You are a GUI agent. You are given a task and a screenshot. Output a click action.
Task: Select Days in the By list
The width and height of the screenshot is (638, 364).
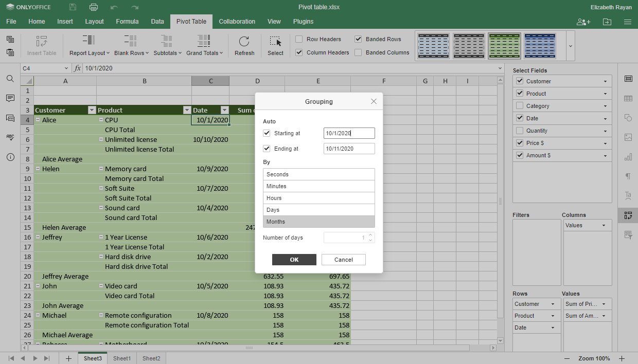tap(319, 210)
